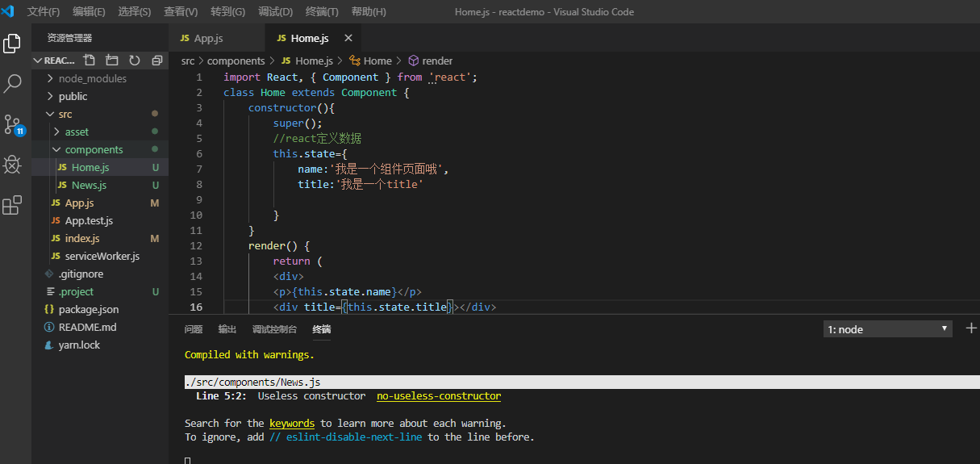
Task: Close the Home.js editor tab
Action: (x=348, y=38)
